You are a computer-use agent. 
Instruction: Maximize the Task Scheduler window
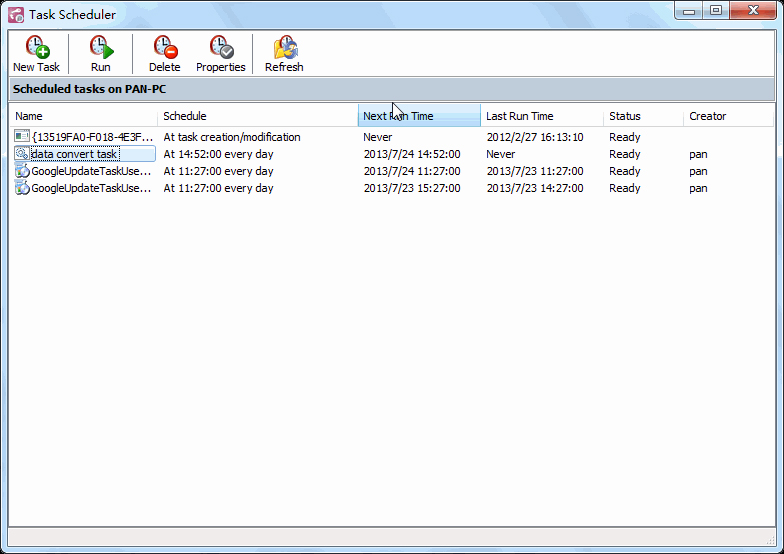715,11
